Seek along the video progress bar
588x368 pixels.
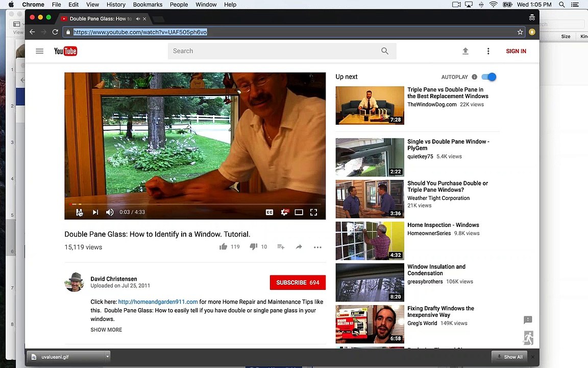tap(195, 204)
